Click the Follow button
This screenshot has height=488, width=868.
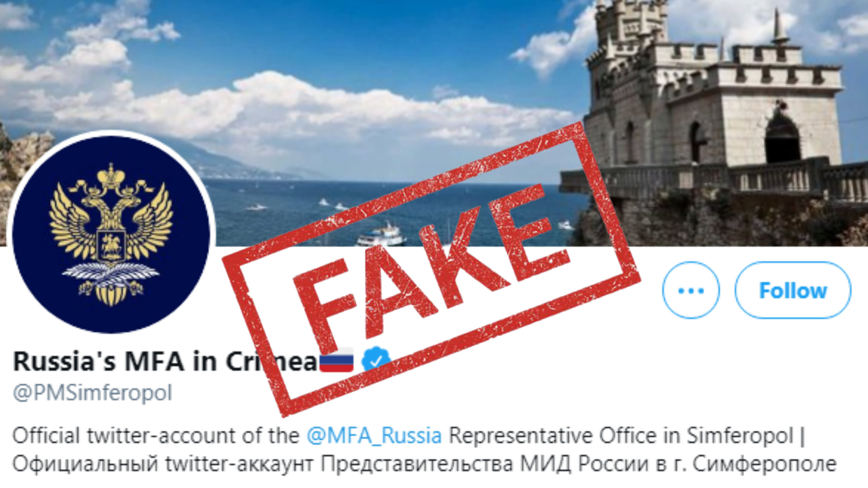click(793, 290)
